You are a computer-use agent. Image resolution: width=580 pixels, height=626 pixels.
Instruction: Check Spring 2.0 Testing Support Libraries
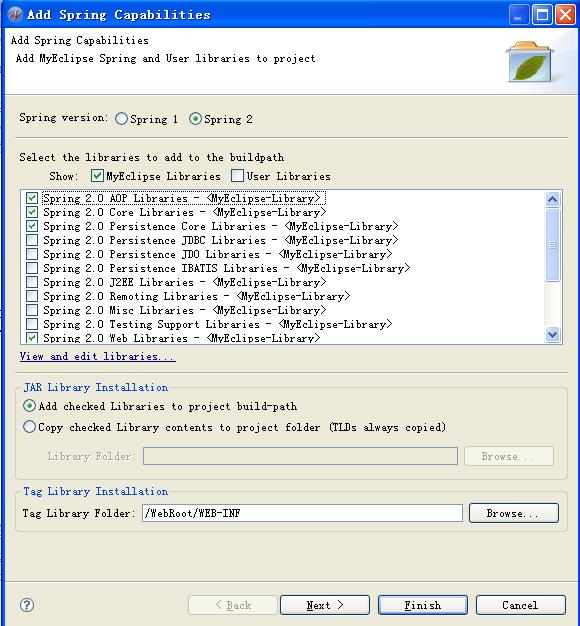(x=32, y=324)
